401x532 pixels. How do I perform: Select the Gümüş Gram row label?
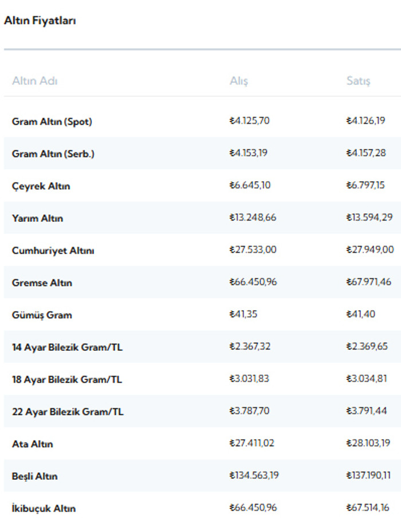pos(42,315)
